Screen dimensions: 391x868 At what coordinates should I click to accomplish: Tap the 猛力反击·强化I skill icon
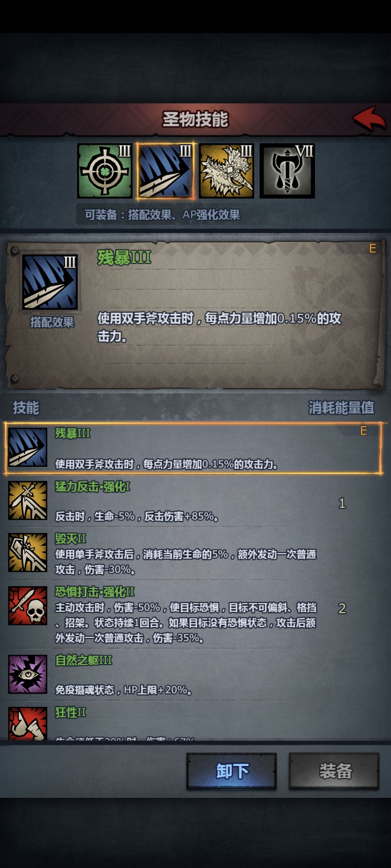28,500
